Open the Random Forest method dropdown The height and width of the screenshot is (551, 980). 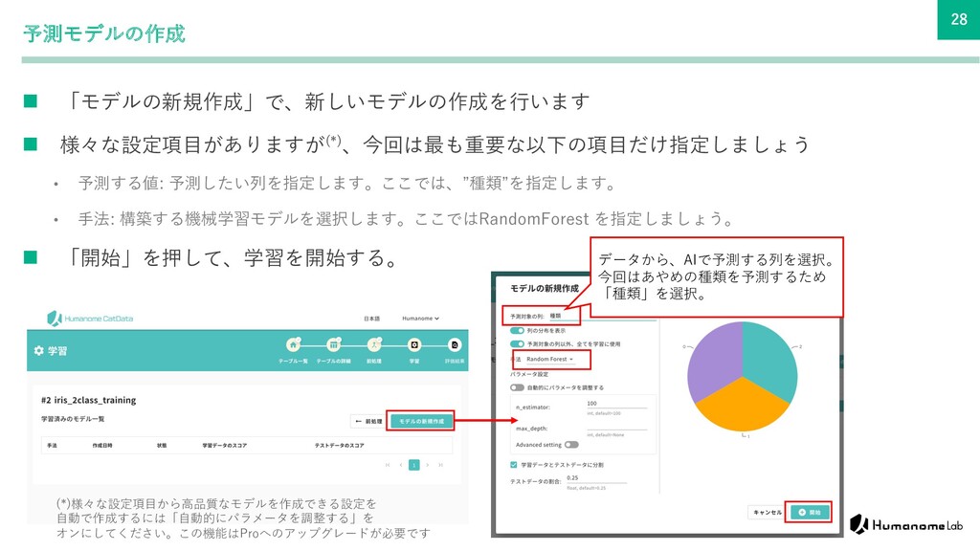pos(550,360)
